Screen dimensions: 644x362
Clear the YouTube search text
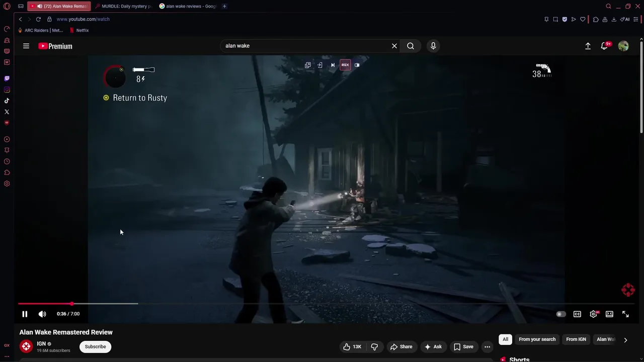pyautogui.click(x=394, y=46)
